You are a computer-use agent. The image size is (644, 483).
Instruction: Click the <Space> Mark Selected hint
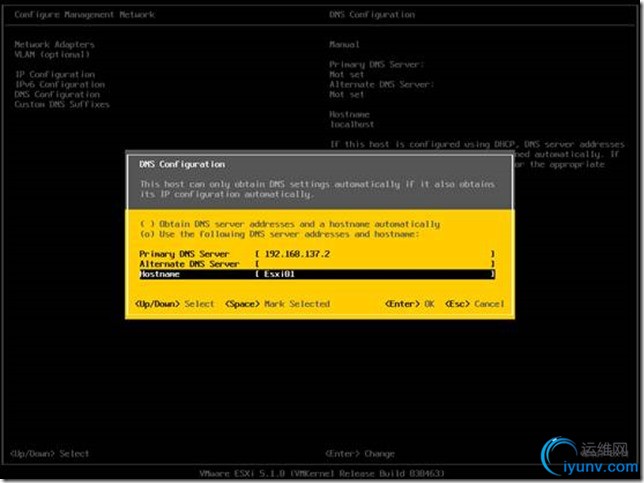point(277,304)
